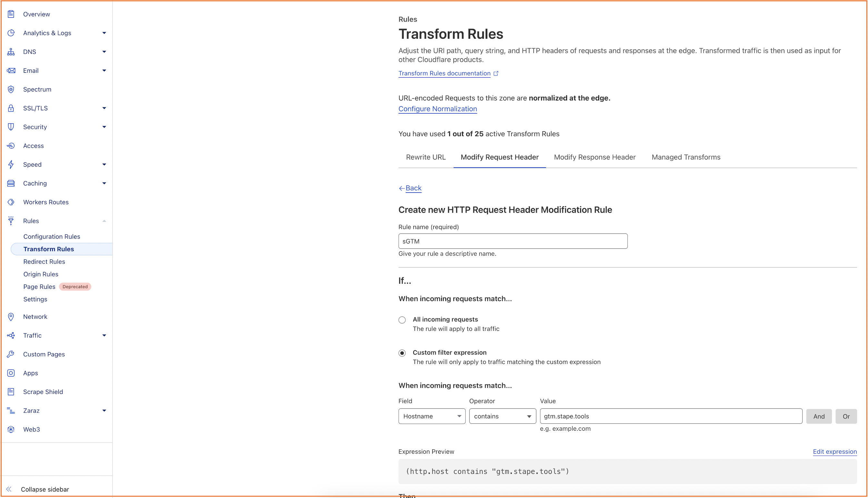
Task: Click the Configuration Rules icon
Action: pyautogui.click(x=51, y=236)
